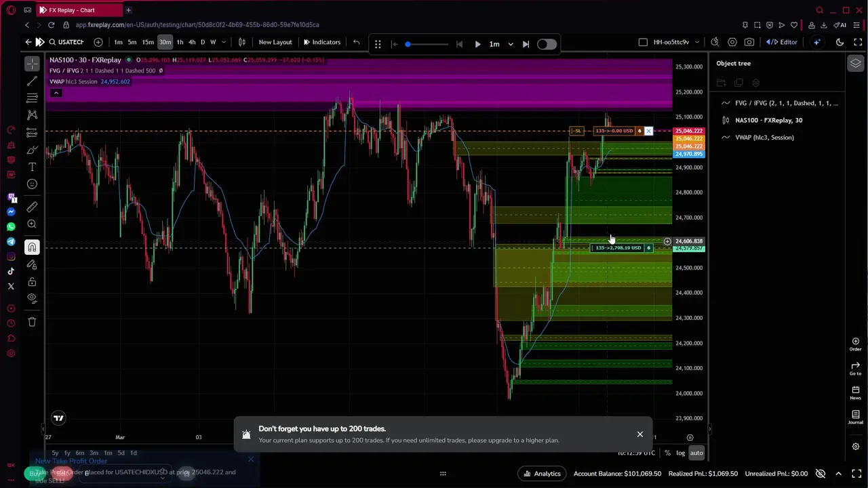Screen dimensions: 868x488
Task: Click the trash can to remove drawings
Action: point(32,322)
